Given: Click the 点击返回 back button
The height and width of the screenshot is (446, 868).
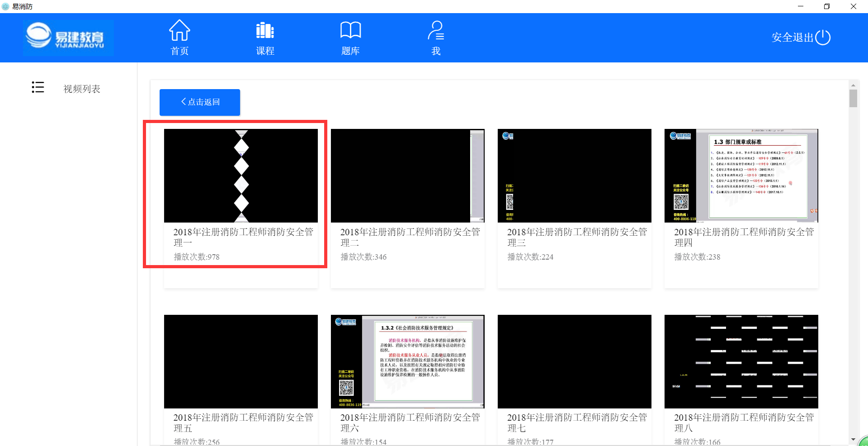Looking at the screenshot, I should click(x=200, y=102).
